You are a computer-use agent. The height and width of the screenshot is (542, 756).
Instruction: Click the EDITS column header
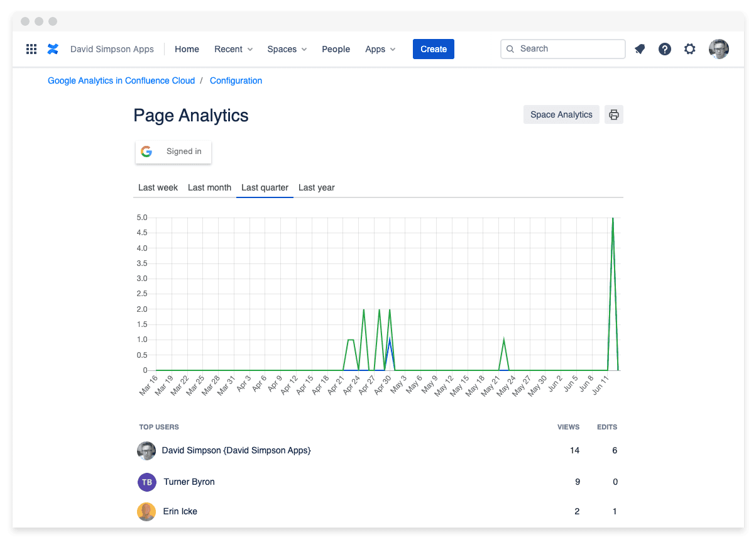pos(607,427)
